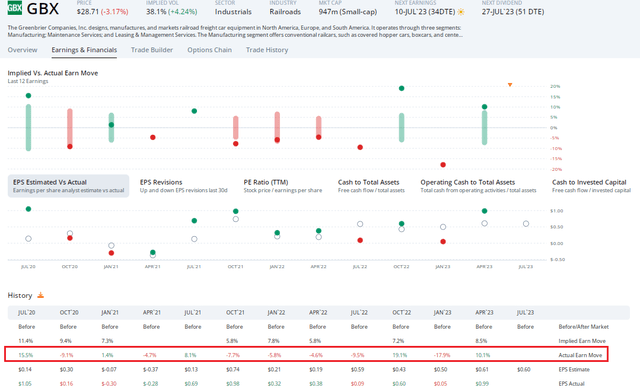This screenshot has height=391, width=640.
Task: Open the Options Chain tab
Action: [x=209, y=50]
